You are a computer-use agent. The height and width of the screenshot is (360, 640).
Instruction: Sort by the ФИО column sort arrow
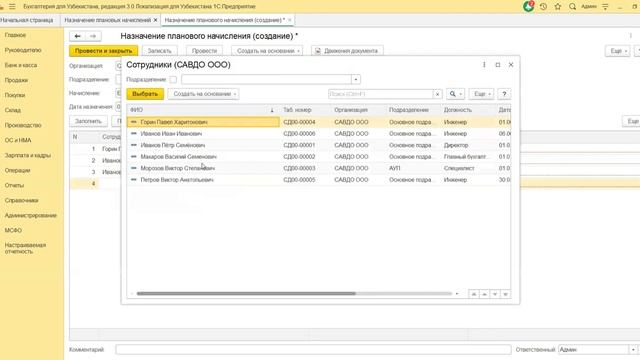pyautogui.click(x=272, y=110)
